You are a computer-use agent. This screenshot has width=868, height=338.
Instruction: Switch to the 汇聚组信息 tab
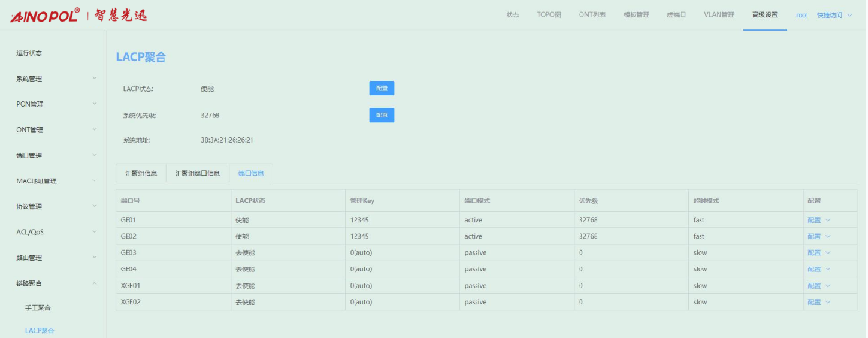pyautogui.click(x=141, y=173)
